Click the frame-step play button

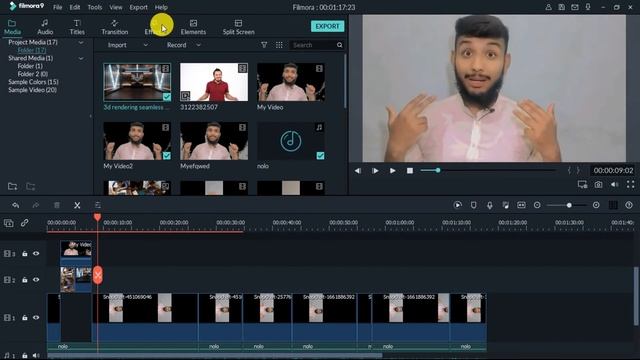point(375,171)
